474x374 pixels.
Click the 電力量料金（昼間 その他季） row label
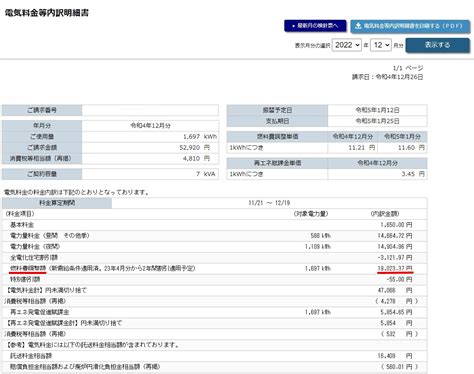coord(50,236)
